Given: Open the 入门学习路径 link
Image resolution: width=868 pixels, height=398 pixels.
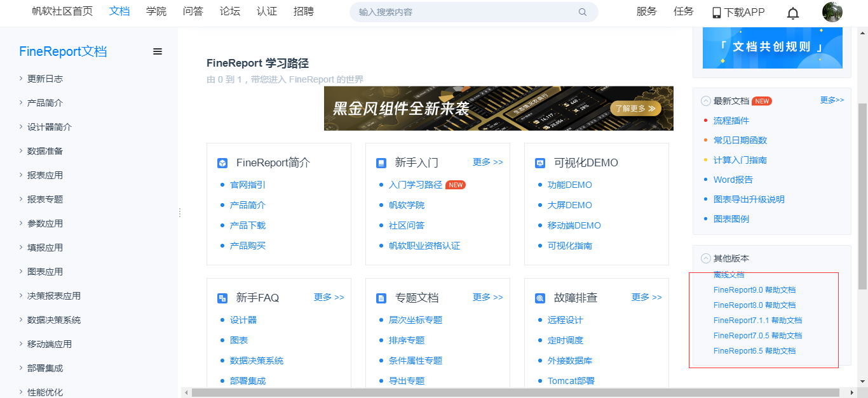Looking at the screenshot, I should 416,185.
